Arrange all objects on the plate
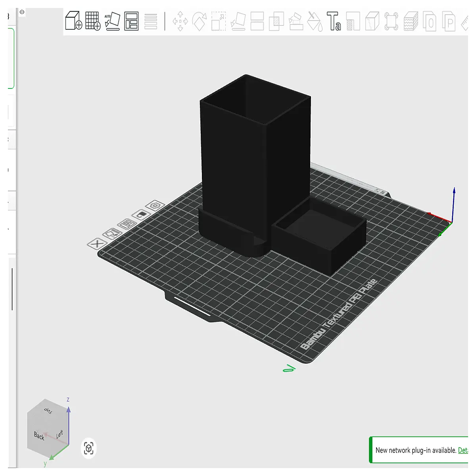476x476 pixels. click(131, 21)
